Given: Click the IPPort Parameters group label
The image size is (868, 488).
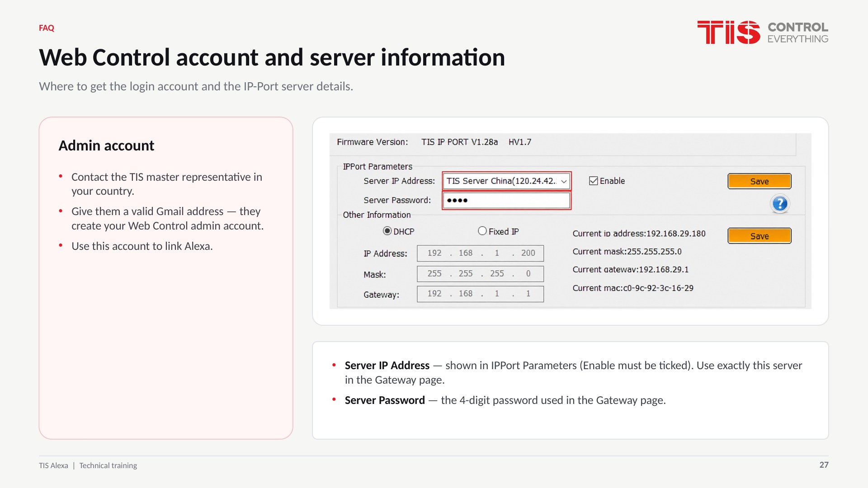Looking at the screenshot, I should pyautogui.click(x=377, y=166).
